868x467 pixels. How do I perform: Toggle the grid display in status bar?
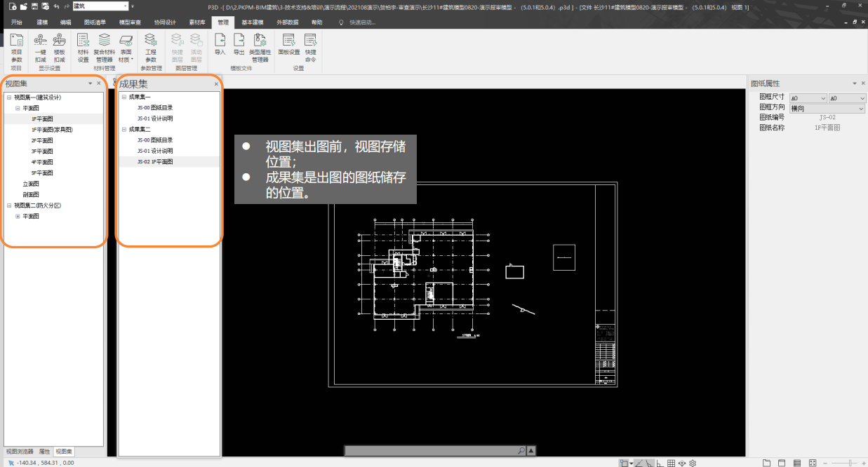[671, 463]
